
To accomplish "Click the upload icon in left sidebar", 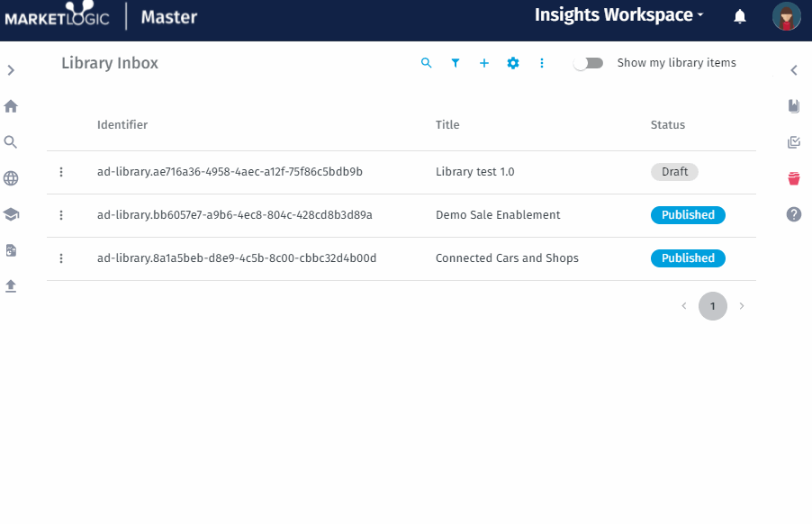I will click(x=11, y=286).
